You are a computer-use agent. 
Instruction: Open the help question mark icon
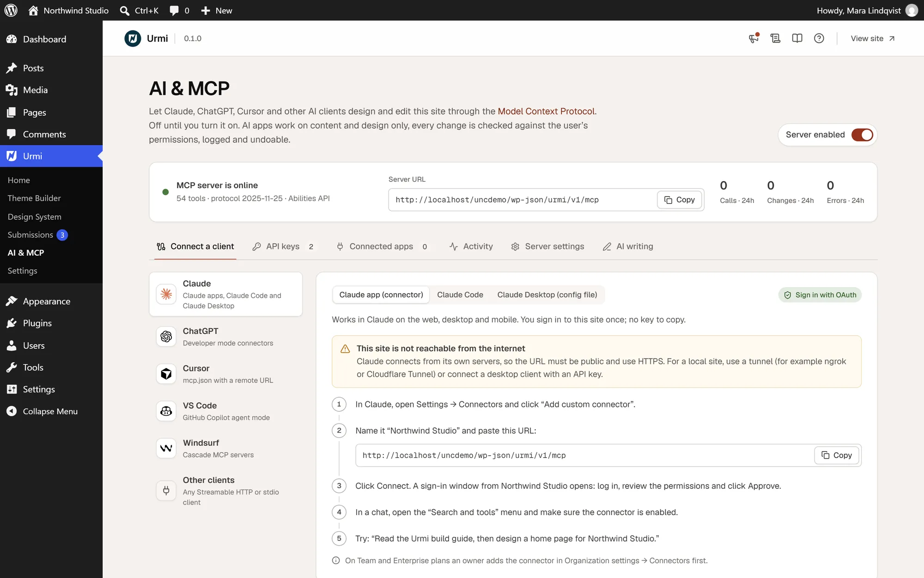tap(819, 38)
